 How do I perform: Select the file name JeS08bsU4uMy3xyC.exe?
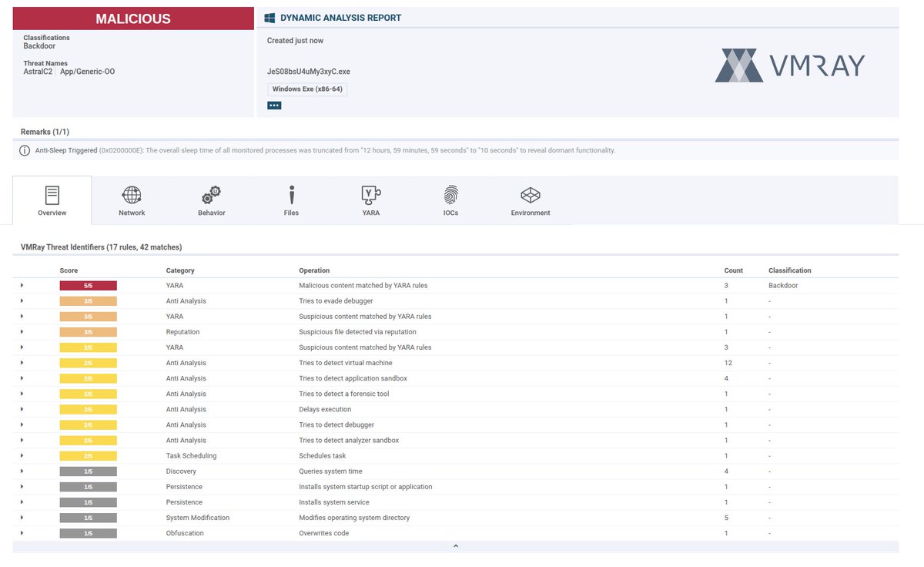pyautogui.click(x=309, y=72)
